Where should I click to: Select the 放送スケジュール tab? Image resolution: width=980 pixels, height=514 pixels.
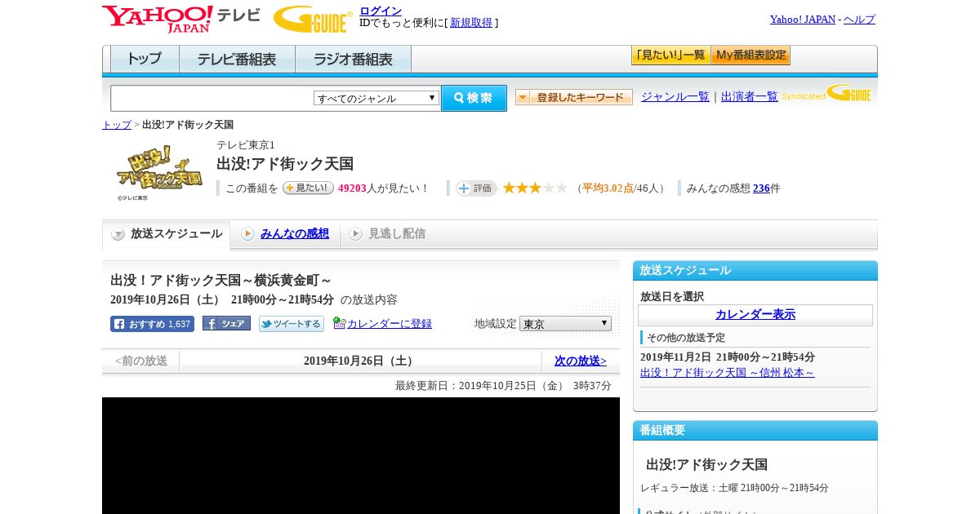point(167,234)
